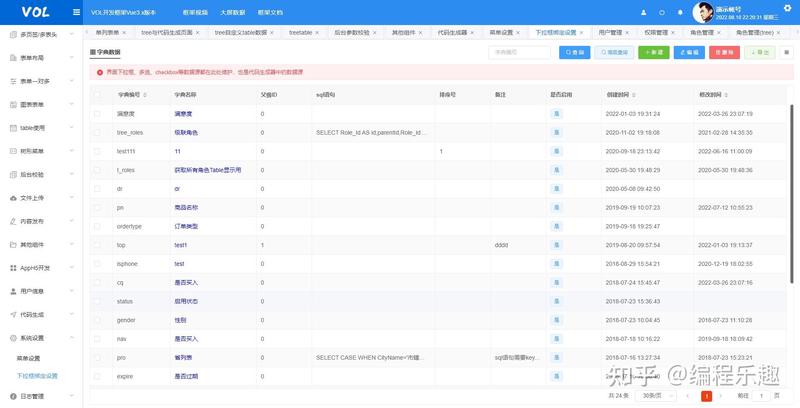Viewport: 800px width, 408px height.
Task: Click the red alert icon in the notice bar
Action: pos(100,72)
